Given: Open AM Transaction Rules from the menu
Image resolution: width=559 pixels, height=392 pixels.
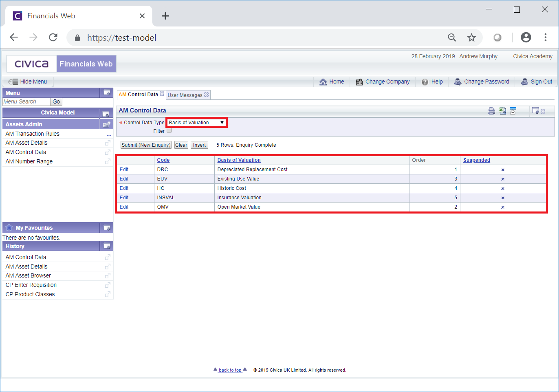Looking at the screenshot, I should click(x=33, y=134).
